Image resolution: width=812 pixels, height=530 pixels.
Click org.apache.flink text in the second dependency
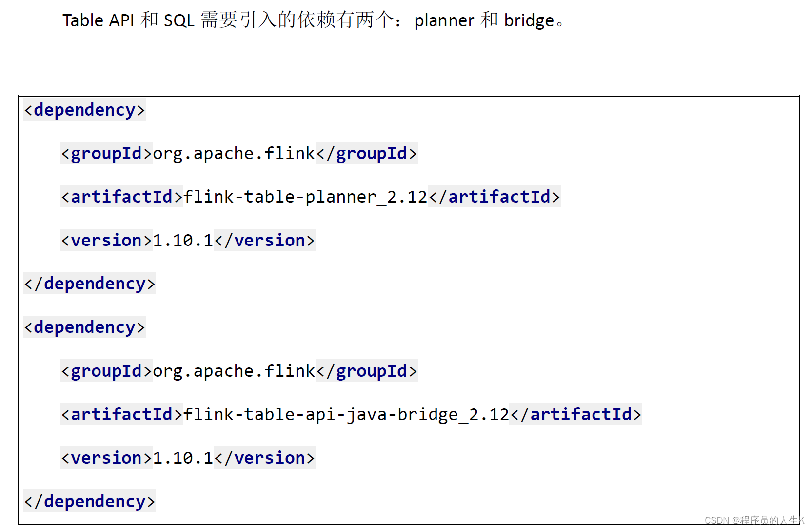pyautogui.click(x=234, y=371)
